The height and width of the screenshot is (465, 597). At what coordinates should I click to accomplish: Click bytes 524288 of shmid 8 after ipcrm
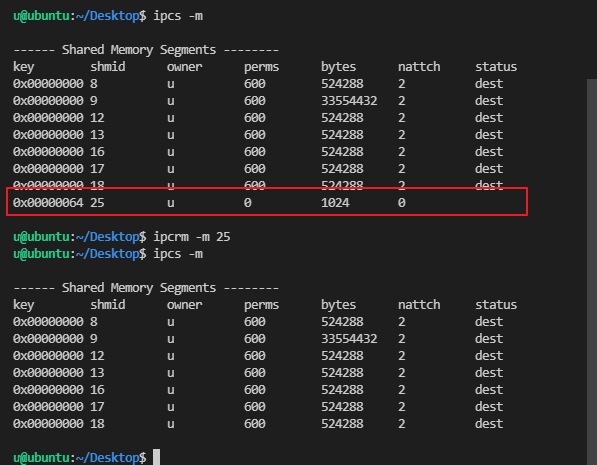click(x=342, y=322)
